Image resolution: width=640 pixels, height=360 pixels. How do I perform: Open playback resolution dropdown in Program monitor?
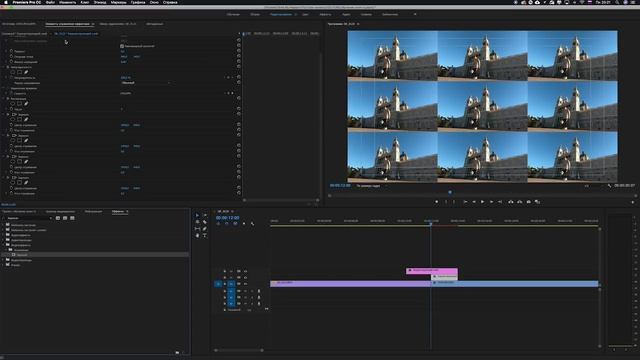[587, 186]
